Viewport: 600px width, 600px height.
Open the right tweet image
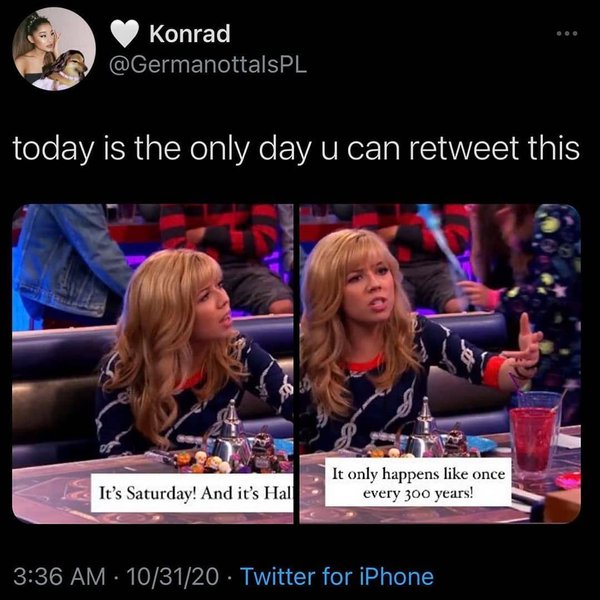(440, 364)
